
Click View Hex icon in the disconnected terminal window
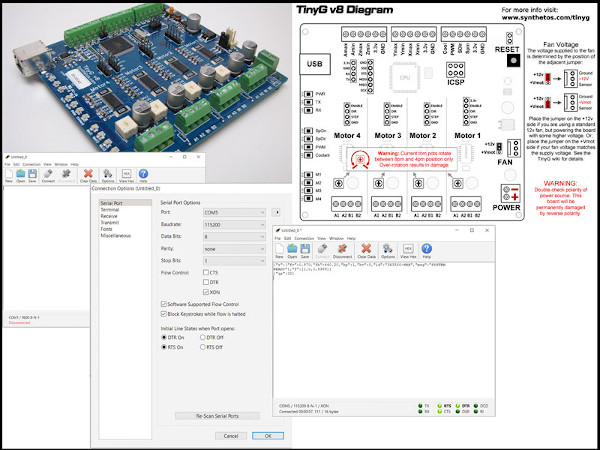click(126, 175)
